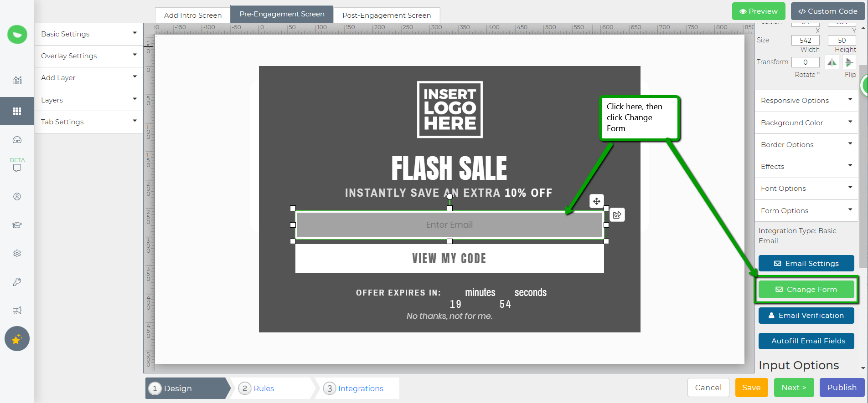Click the share icon beside the email field

[617, 215]
